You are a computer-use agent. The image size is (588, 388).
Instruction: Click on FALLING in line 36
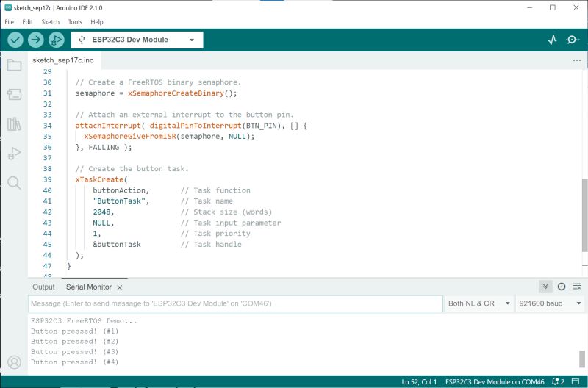click(104, 147)
